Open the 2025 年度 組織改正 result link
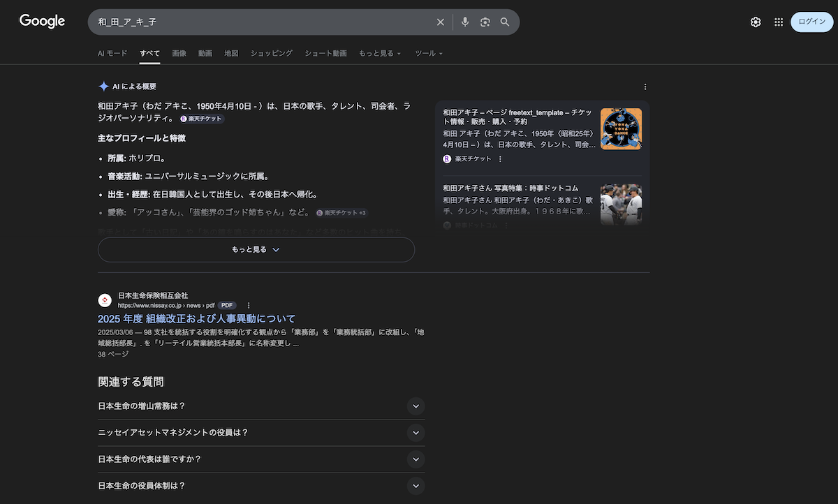The height and width of the screenshot is (504, 838). tap(197, 319)
